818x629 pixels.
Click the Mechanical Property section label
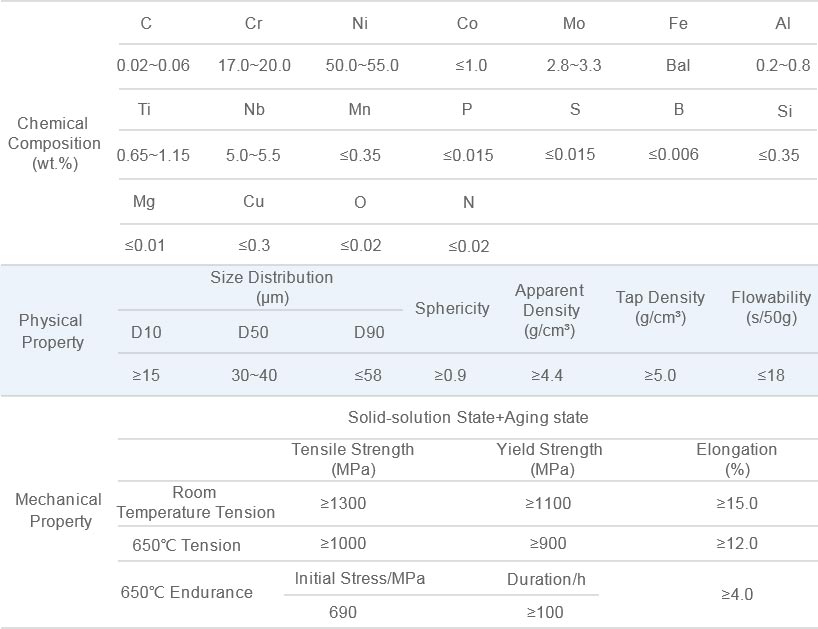tap(58, 510)
